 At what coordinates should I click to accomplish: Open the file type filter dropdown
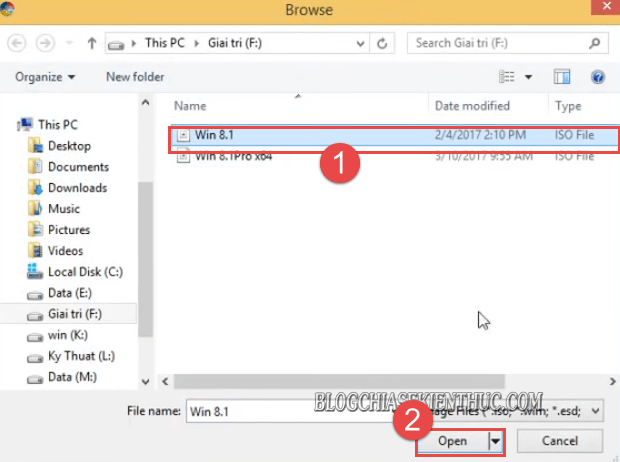[x=595, y=411]
